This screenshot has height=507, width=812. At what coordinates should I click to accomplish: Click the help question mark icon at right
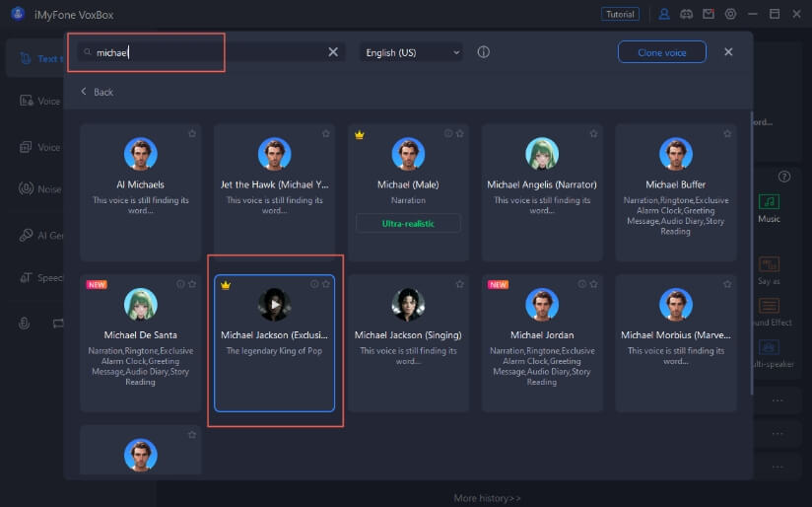pos(784,177)
